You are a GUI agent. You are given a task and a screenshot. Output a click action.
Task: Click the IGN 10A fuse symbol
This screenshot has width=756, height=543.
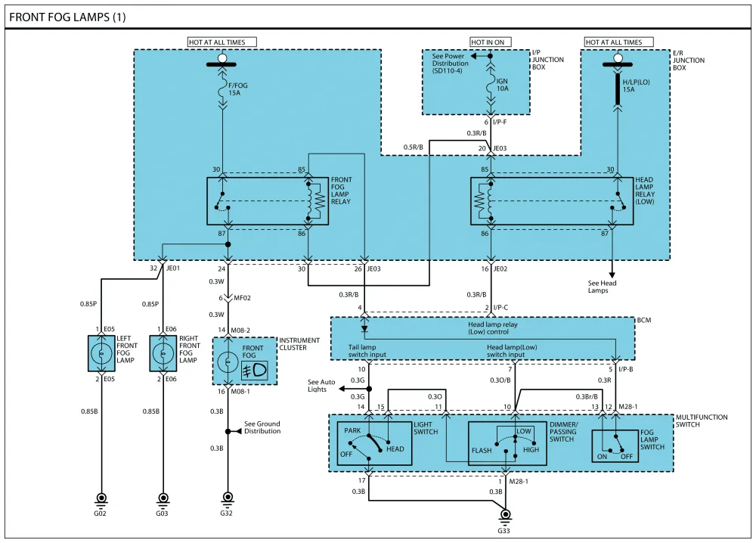pos(491,85)
